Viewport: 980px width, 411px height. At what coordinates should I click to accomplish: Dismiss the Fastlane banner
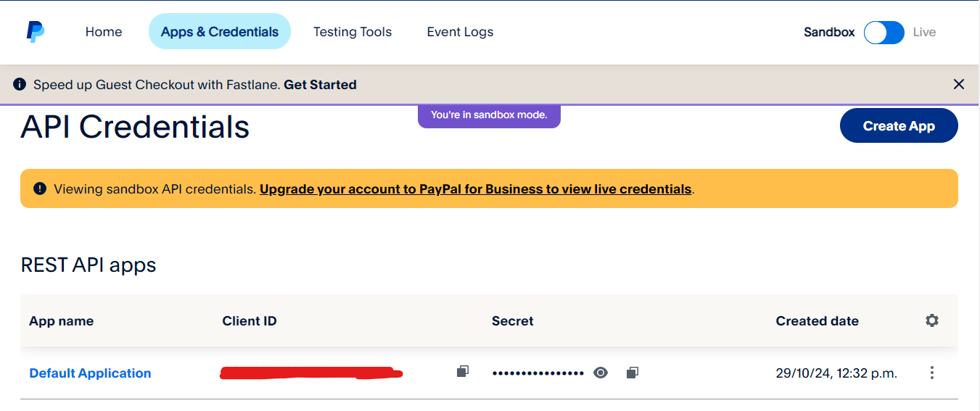tap(959, 84)
